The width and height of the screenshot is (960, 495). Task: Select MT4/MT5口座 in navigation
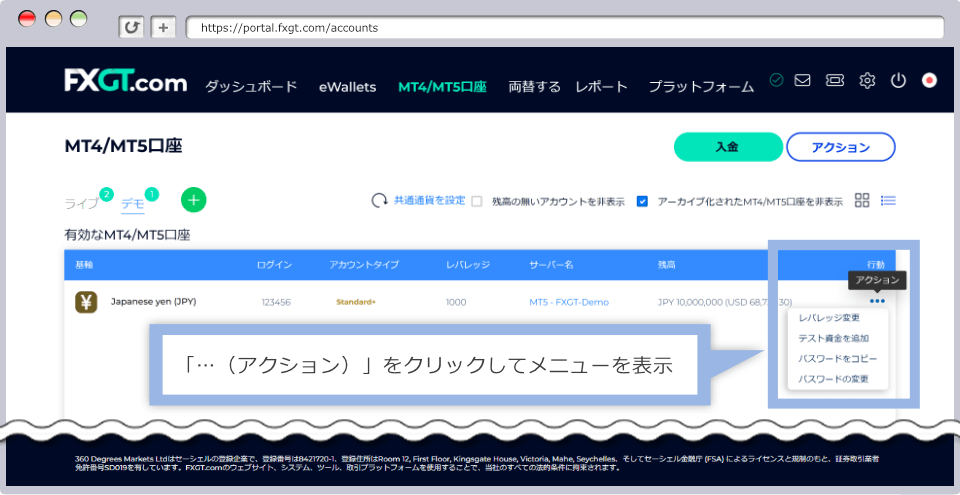[442, 87]
